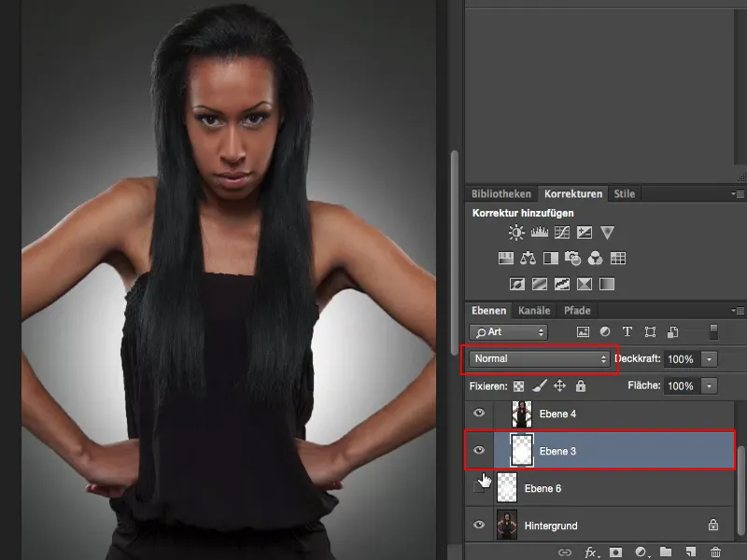Open the Normal blend mode dropdown

(540, 359)
